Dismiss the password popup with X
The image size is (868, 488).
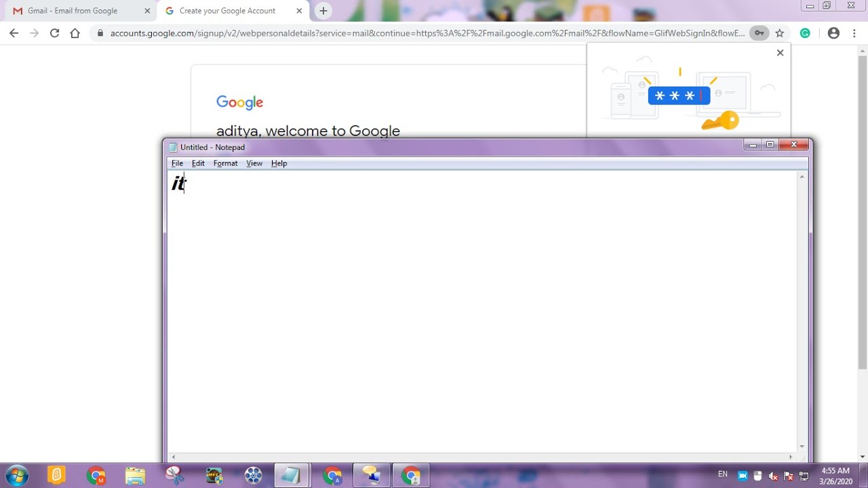point(780,53)
